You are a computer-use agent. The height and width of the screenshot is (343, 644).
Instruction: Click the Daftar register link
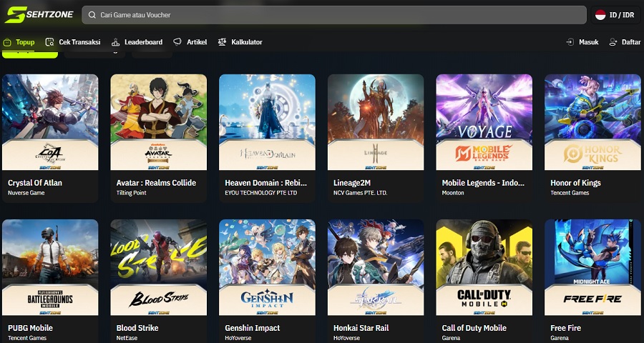[625, 42]
